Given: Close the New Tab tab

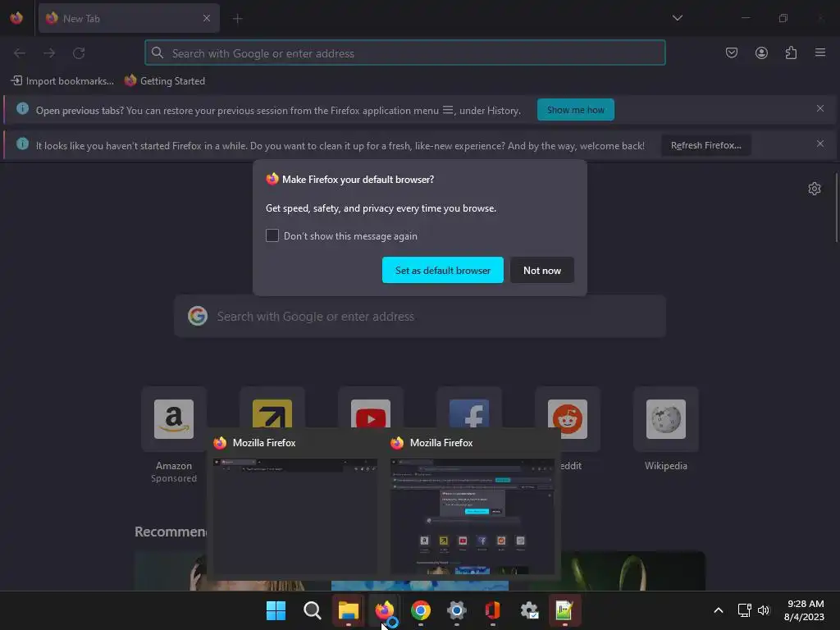Looking at the screenshot, I should (206, 18).
